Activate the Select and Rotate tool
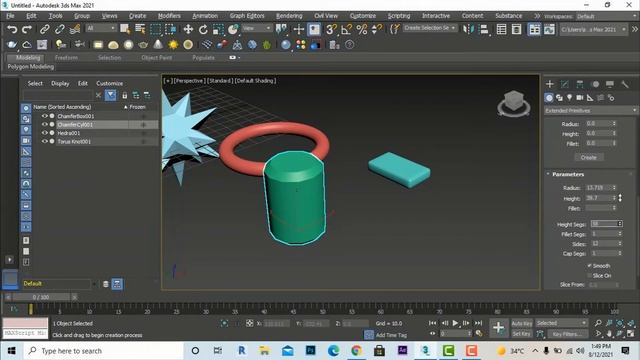The height and width of the screenshot is (360, 640). point(203,29)
